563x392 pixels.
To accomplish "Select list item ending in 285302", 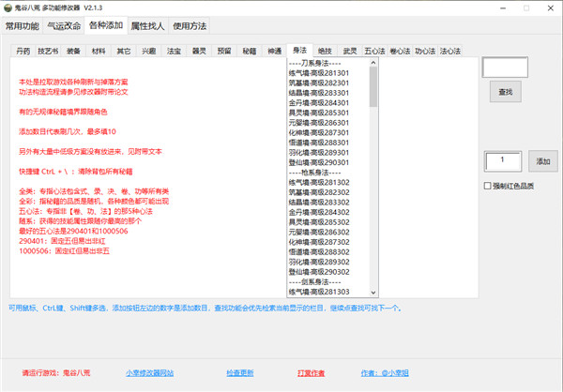I will (x=328, y=222).
